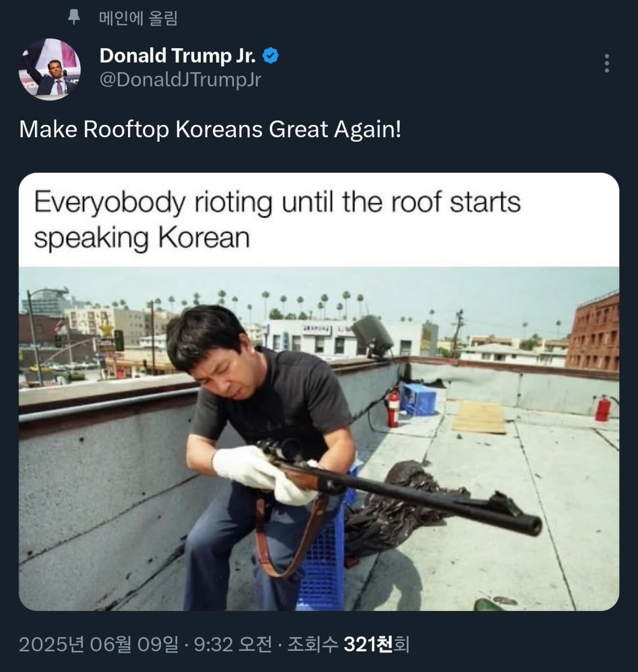Click the cardboard sheet on the roof
Viewport: 638px width, 672px height.
(480, 417)
